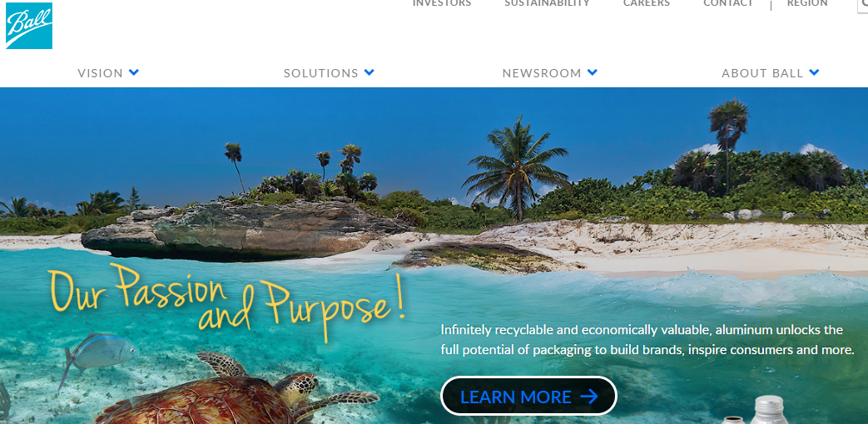The image size is (868, 424).
Task: Click the partially visible search box corner
Action: point(862,5)
